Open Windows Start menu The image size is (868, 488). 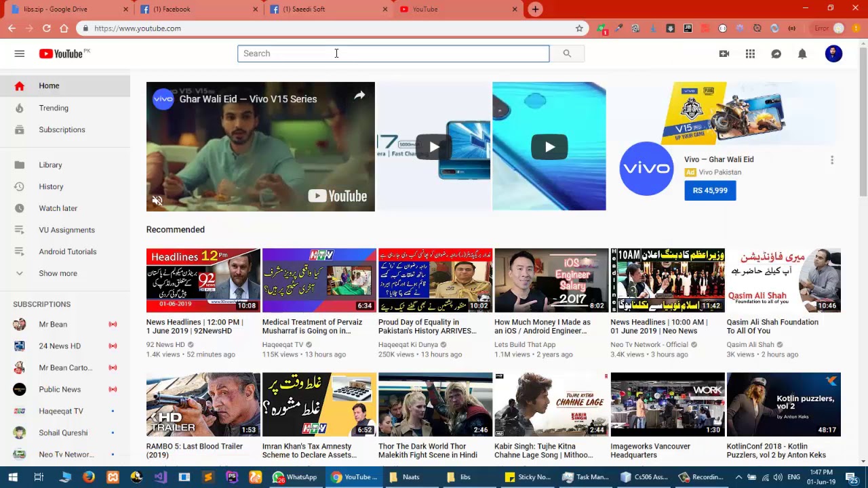click(12, 477)
